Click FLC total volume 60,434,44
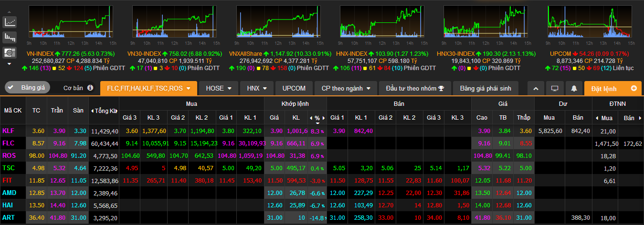 105,143
